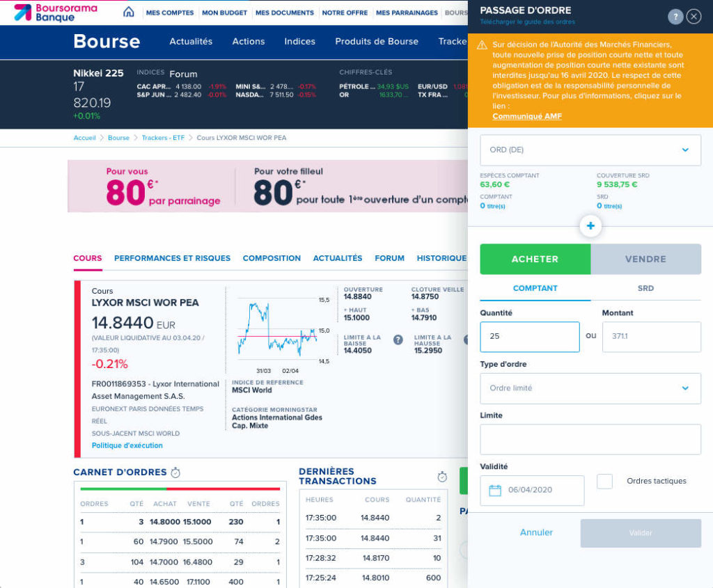
Task: Open the Type d'ordre dropdown
Action: 590,388
